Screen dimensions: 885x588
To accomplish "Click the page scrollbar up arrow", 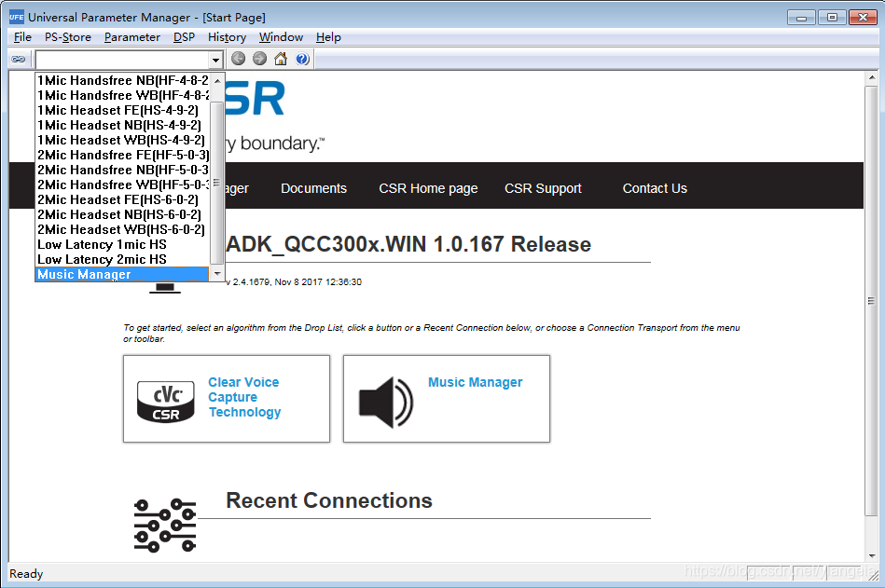I will 871,77.
